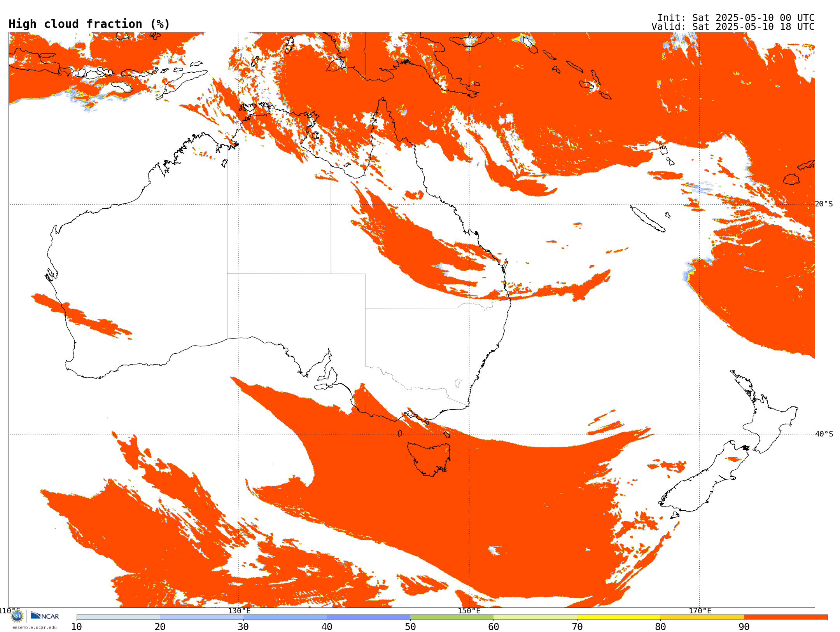Click the colorbar label 40
Image resolution: width=840 pixels, height=632 pixels.
(x=327, y=627)
